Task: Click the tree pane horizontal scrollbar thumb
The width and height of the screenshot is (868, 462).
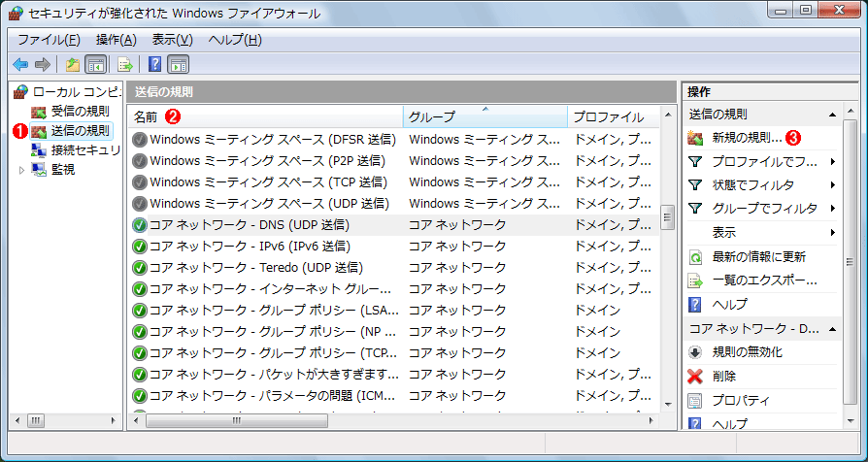Action: pyautogui.click(x=35, y=421)
